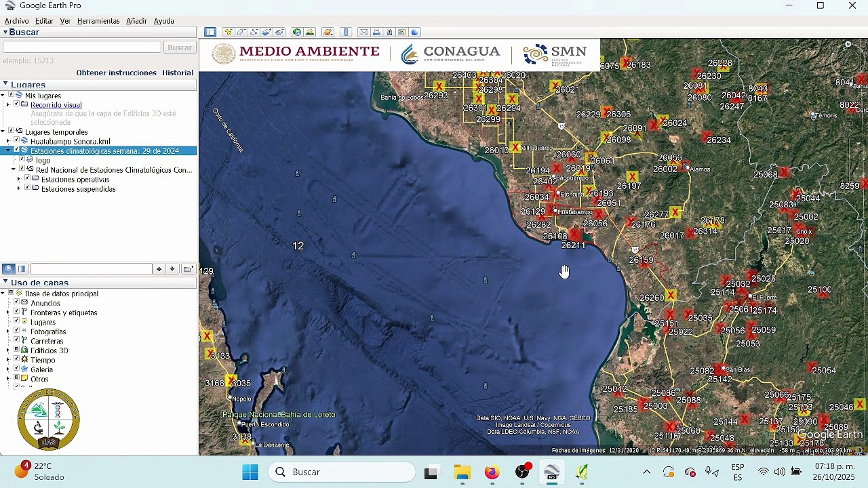Open the Herramientas menu

98,21
